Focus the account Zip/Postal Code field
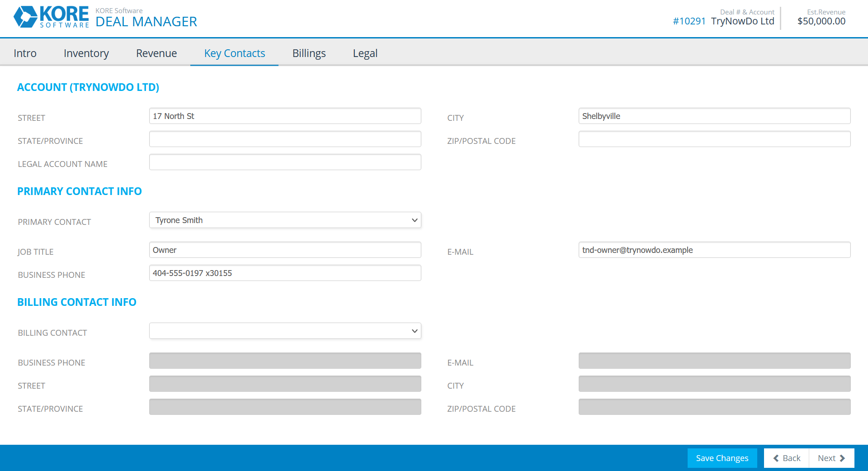The image size is (868, 471). pos(715,139)
